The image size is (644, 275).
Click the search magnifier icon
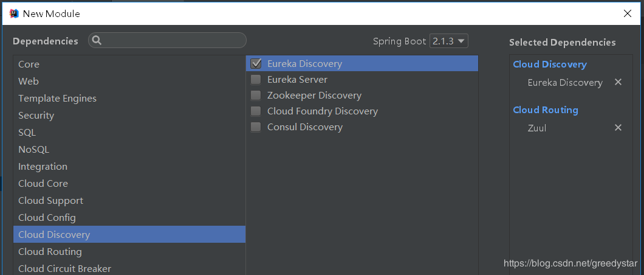(x=97, y=40)
